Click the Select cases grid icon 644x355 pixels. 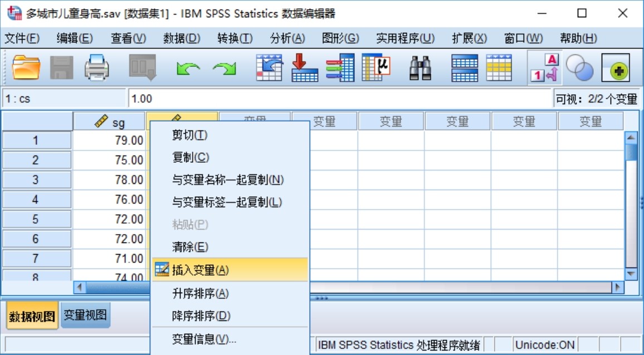pos(499,67)
